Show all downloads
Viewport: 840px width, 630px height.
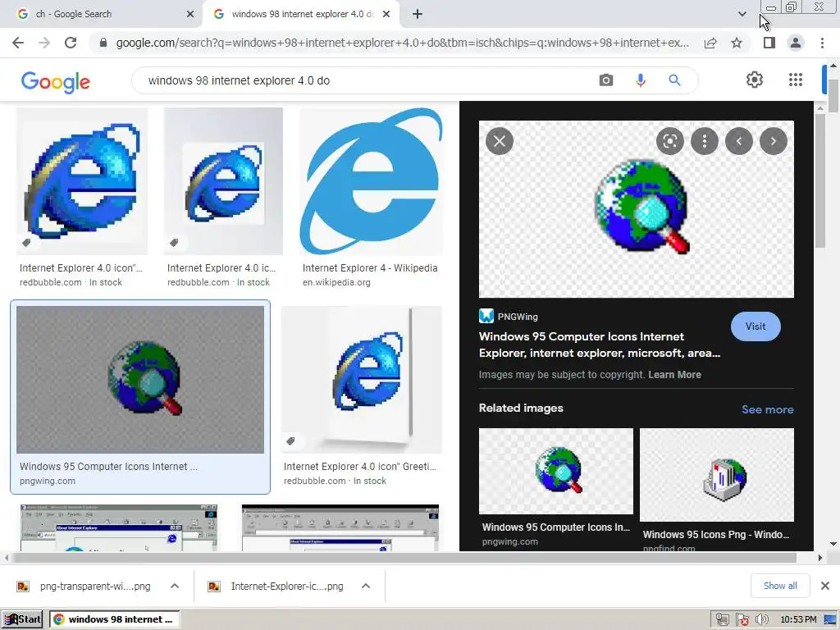point(780,586)
